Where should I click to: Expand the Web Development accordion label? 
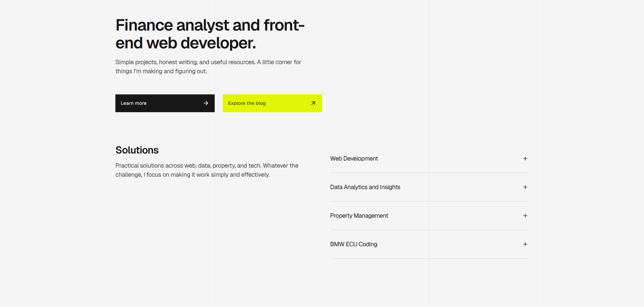354,159
